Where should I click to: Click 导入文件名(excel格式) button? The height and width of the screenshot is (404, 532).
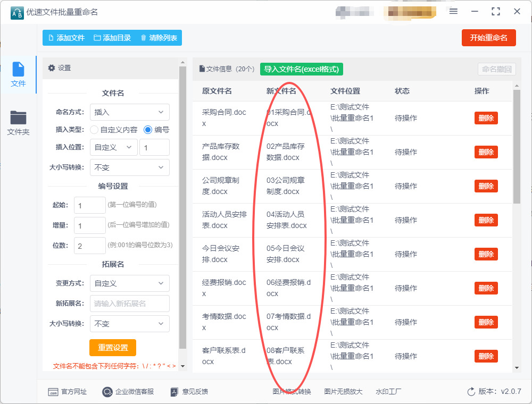coord(302,69)
